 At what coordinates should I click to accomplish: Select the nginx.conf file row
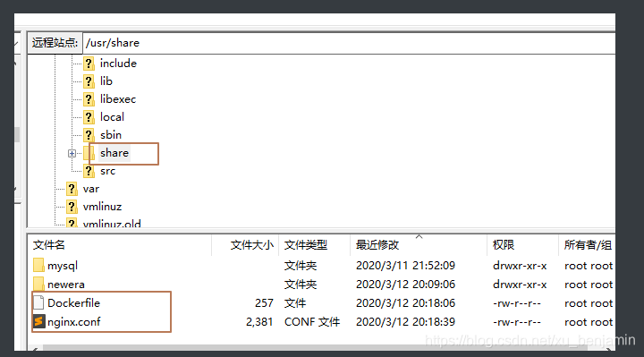[x=322, y=322]
